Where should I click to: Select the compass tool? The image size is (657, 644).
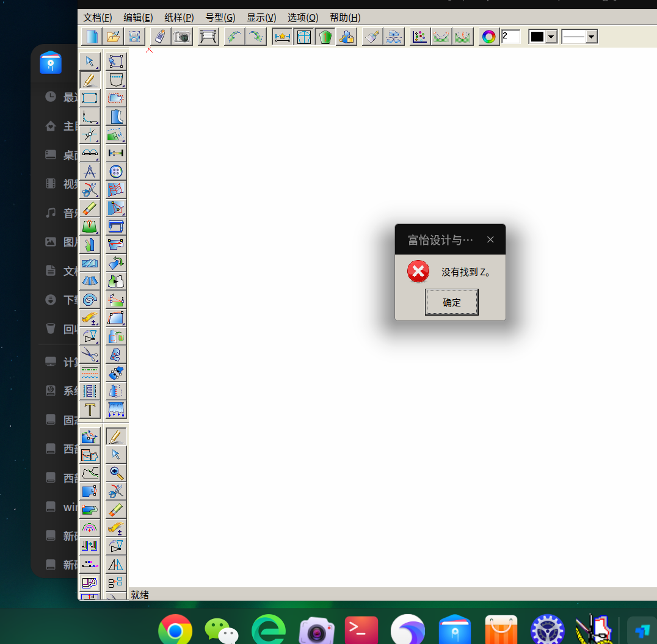[x=90, y=172]
